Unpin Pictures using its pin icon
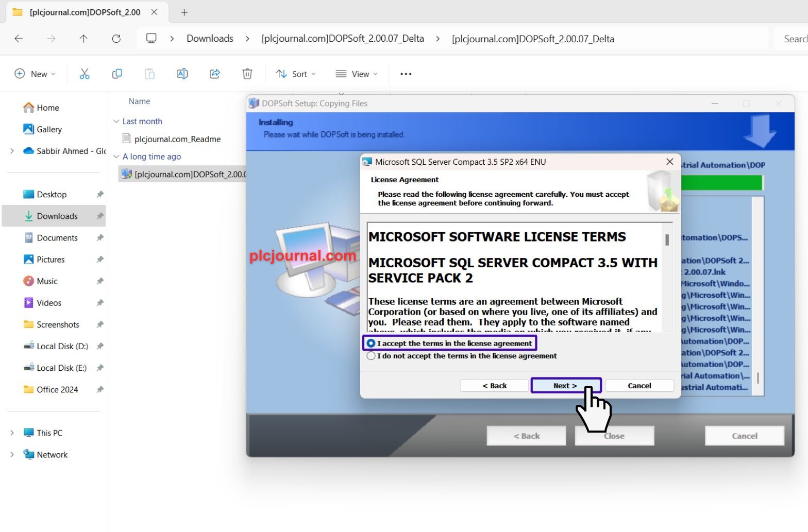 tap(100, 260)
